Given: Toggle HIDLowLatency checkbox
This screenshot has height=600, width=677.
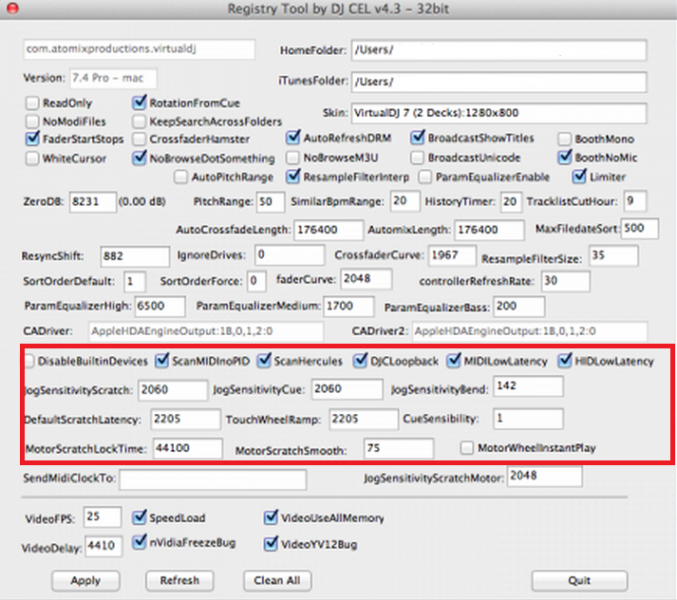Looking at the screenshot, I should point(565,360).
